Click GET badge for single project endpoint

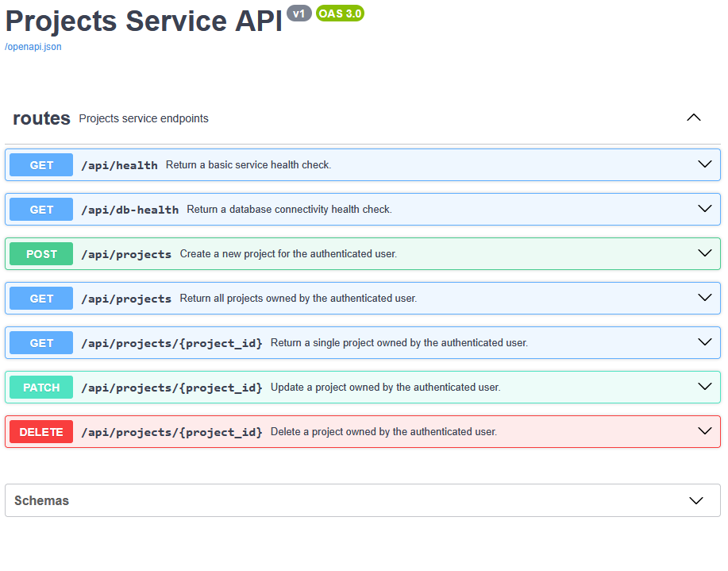[41, 343]
